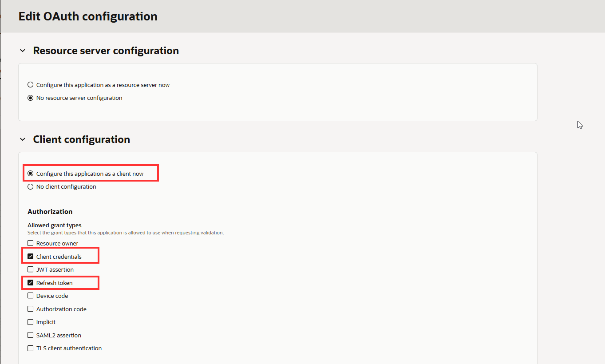Click the 'Authorization' subsection heading
The height and width of the screenshot is (364, 605).
click(x=50, y=212)
